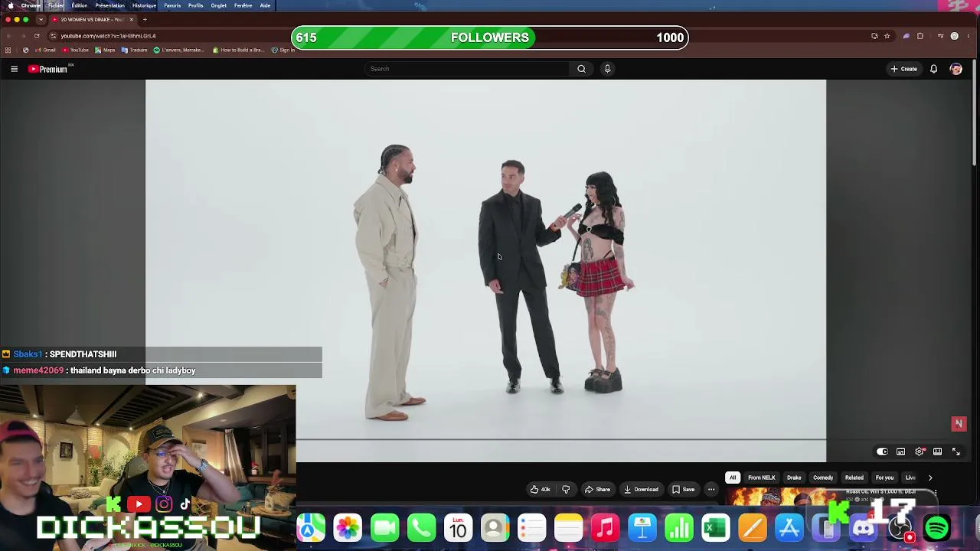The height and width of the screenshot is (551, 980).
Task: Open FaceTime from the Dock
Action: [384, 528]
